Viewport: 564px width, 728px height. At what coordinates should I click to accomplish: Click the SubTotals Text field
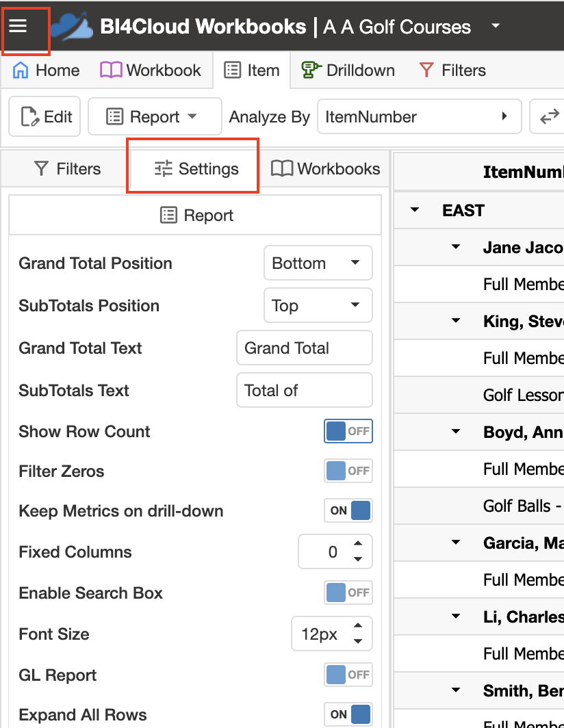305,391
